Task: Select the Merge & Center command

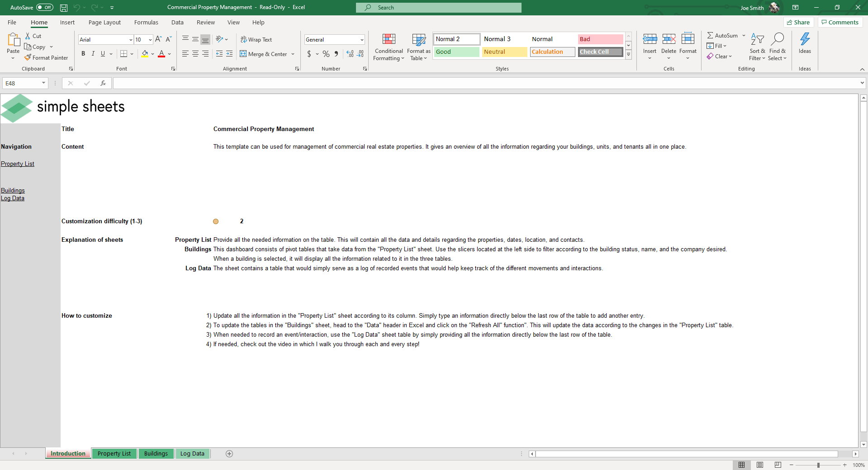Action: tap(264, 54)
